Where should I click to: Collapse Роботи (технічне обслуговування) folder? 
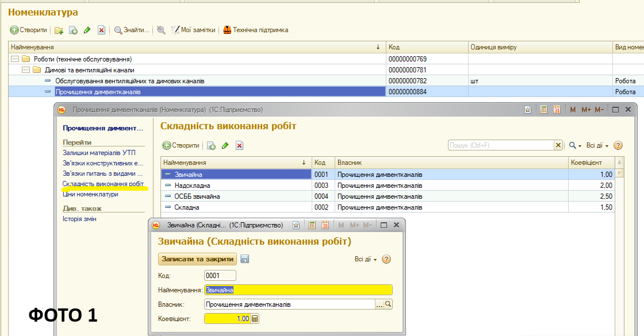click(14, 59)
